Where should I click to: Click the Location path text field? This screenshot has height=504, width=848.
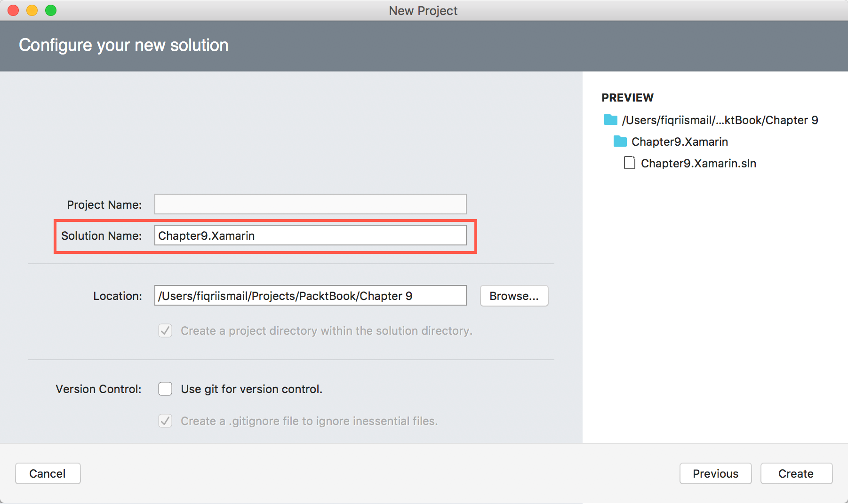pyautogui.click(x=310, y=296)
